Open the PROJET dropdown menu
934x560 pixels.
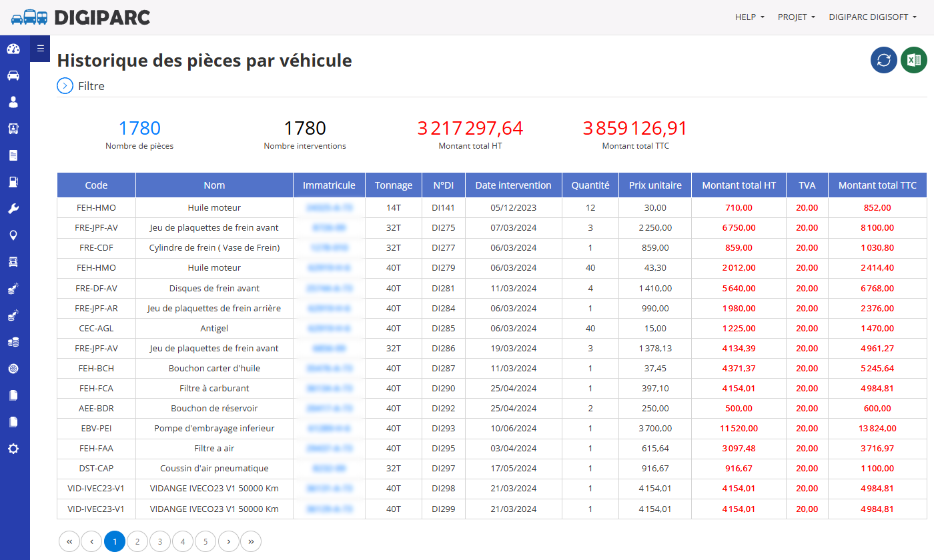[x=797, y=17]
